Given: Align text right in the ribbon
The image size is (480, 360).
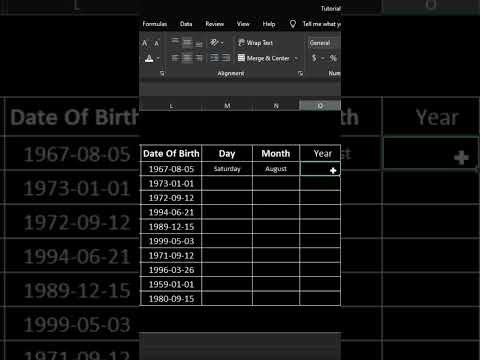Looking at the screenshot, I should click(199, 58).
